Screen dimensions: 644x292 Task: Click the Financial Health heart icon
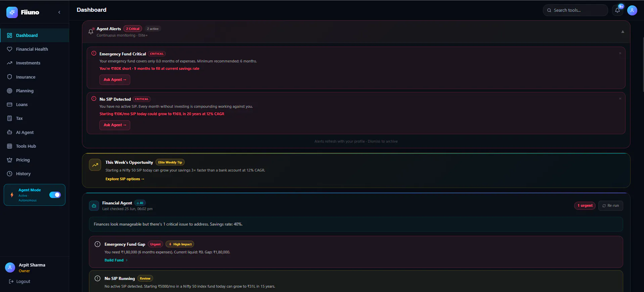click(9, 49)
